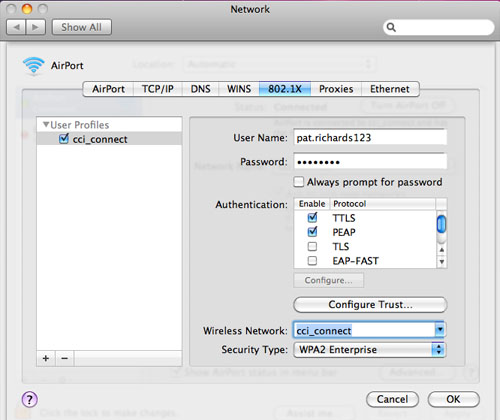Select the TTLS protocol label
Viewport: 500px width, 420px height.
(x=344, y=218)
